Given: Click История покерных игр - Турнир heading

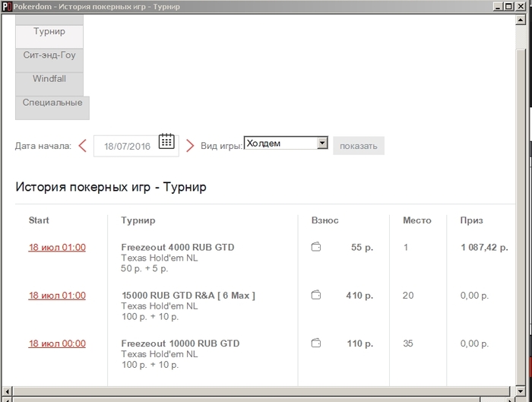Looking at the screenshot, I should pyautogui.click(x=111, y=187).
